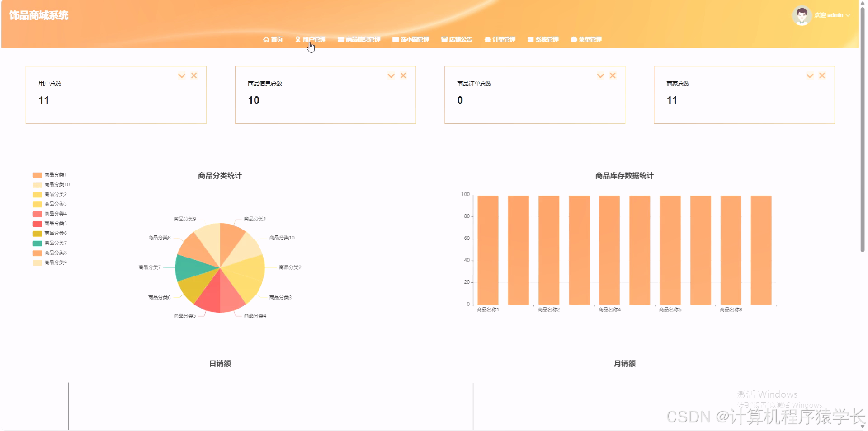The image size is (868, 431).
Task: Collapse the 商品订单总数 card chevron
Action: click(600, 76)
